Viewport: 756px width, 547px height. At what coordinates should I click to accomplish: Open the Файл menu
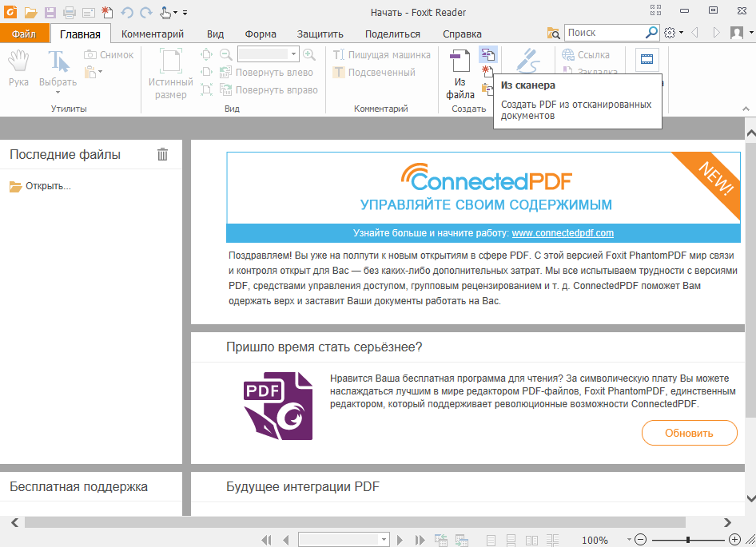24,34
